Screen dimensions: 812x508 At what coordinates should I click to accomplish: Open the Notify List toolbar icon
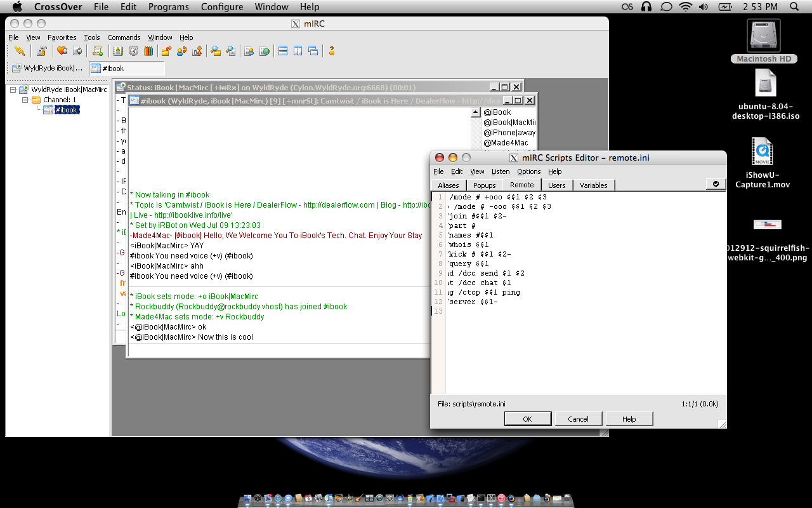point(249,51)
